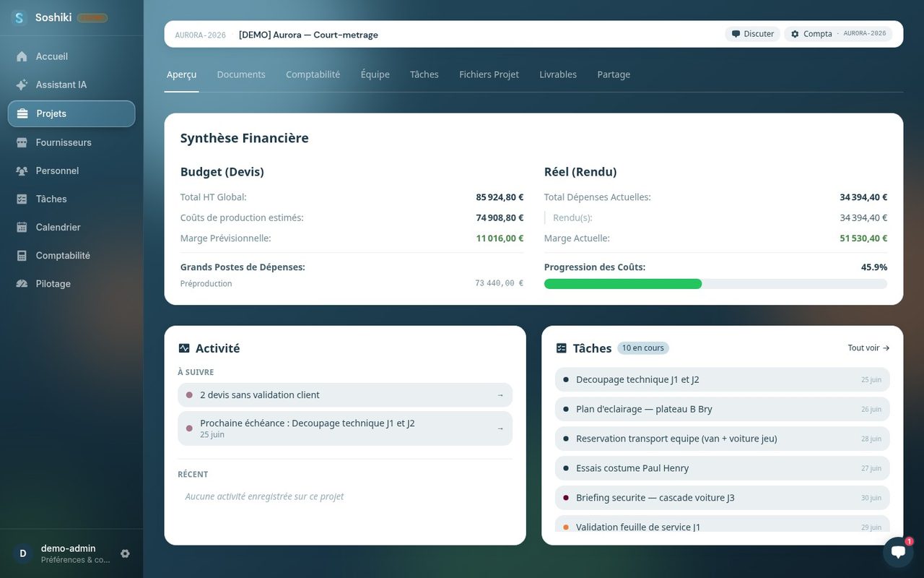Click the Discuter speech bubble icon
Image resolution: width=924 pixels, height=578 pixels.
[x=736, y=34]
